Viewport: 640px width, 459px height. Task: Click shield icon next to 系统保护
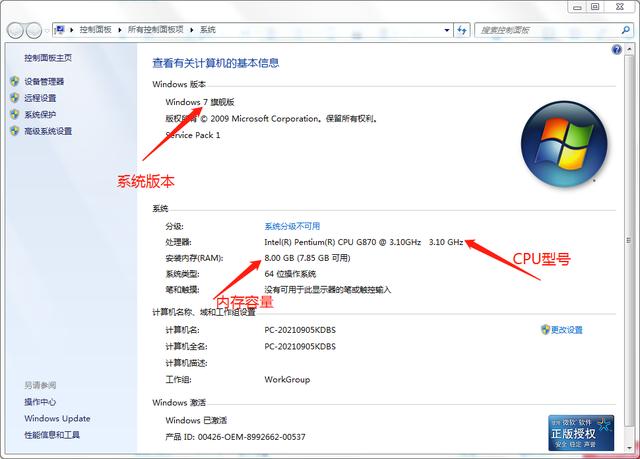15,114
